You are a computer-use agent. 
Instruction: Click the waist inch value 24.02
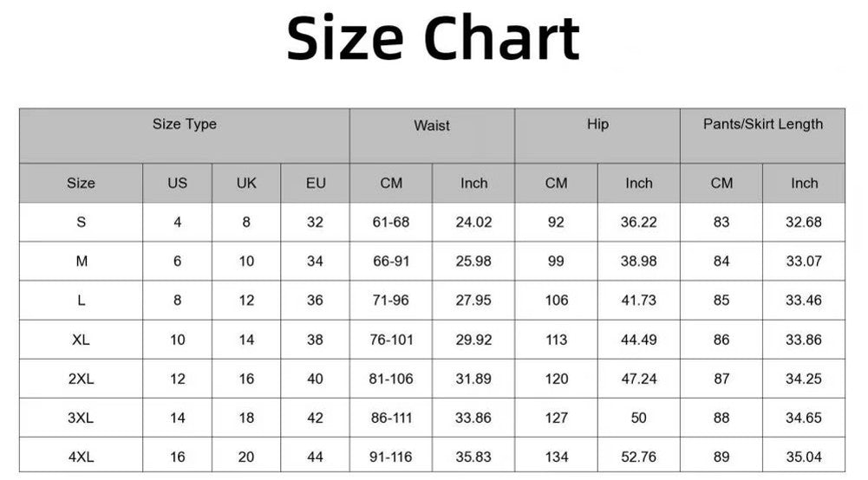(x=473, y=222)
